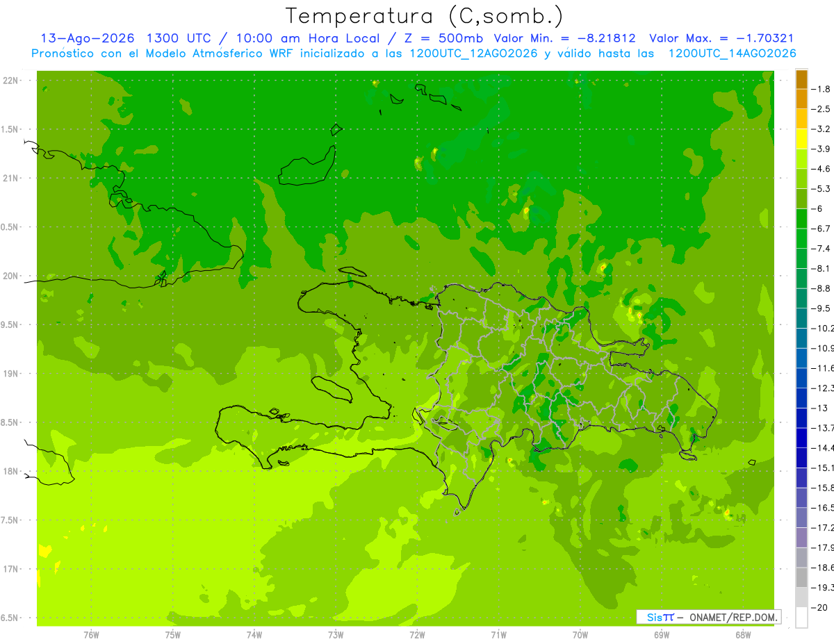Click the "-15.8" colorbar label
The height and width of the screenshot is (644, 834).
coord(823,488)
